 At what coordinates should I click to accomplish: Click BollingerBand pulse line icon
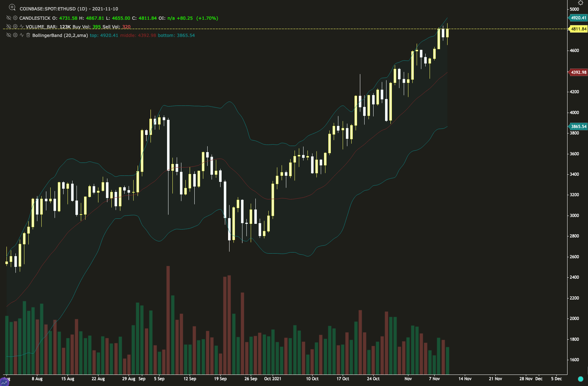pos(22,35)
